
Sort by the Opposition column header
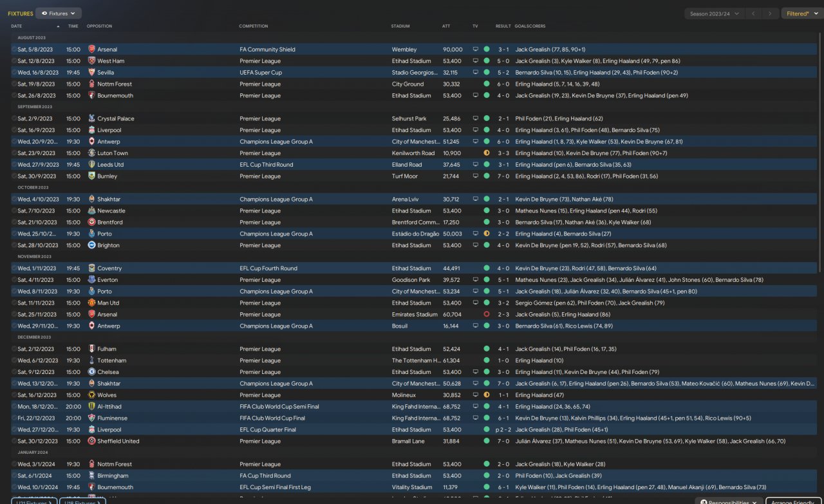click(x=99, y=26)
